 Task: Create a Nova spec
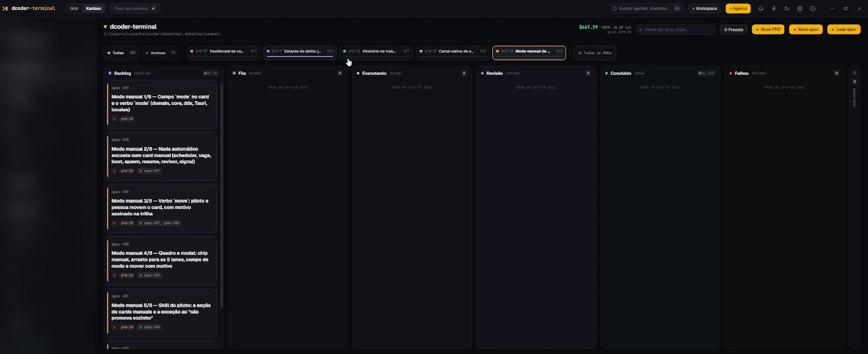(x=806, y=29)
